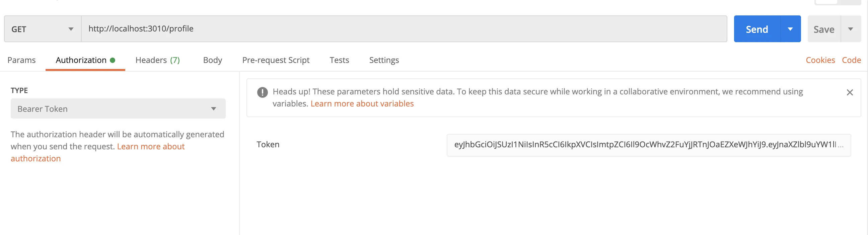Open the Send button dropdown arrow
This screenshot has width=868, height=235.
790,29
